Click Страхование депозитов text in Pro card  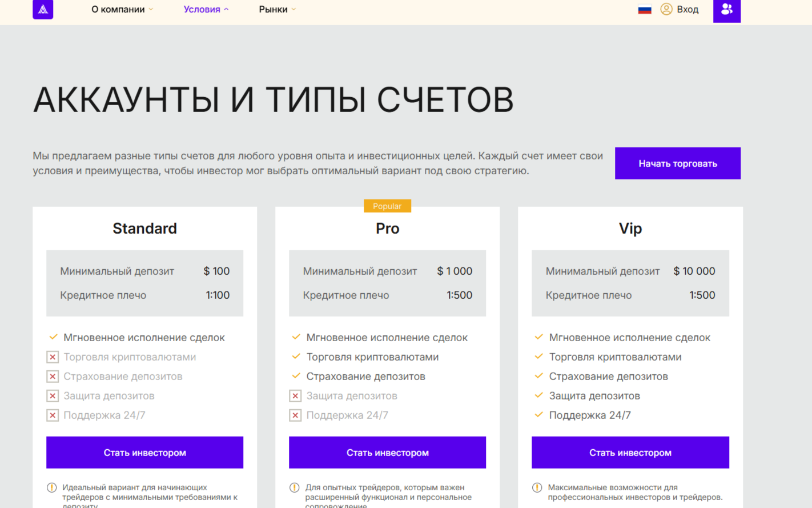pos(365,376)
